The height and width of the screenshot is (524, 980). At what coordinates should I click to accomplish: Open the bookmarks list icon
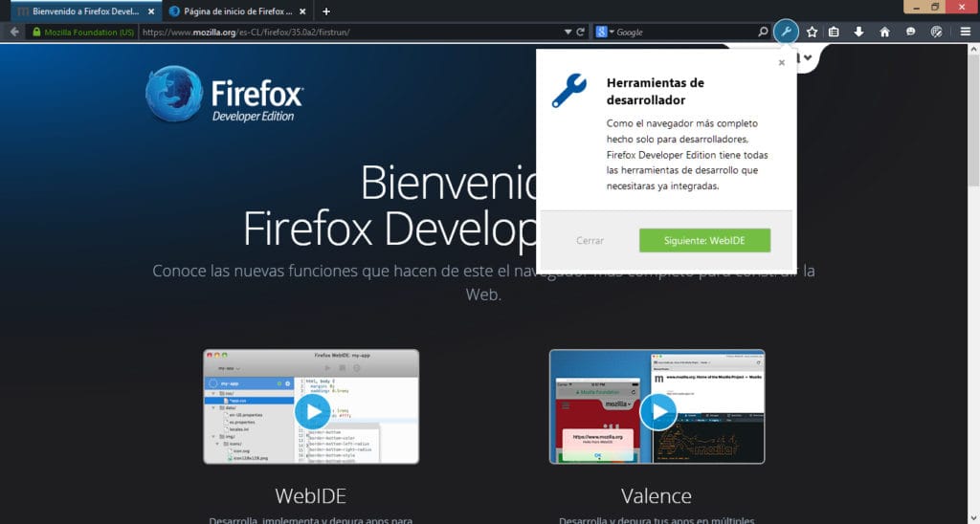click(x=834, y=32)
